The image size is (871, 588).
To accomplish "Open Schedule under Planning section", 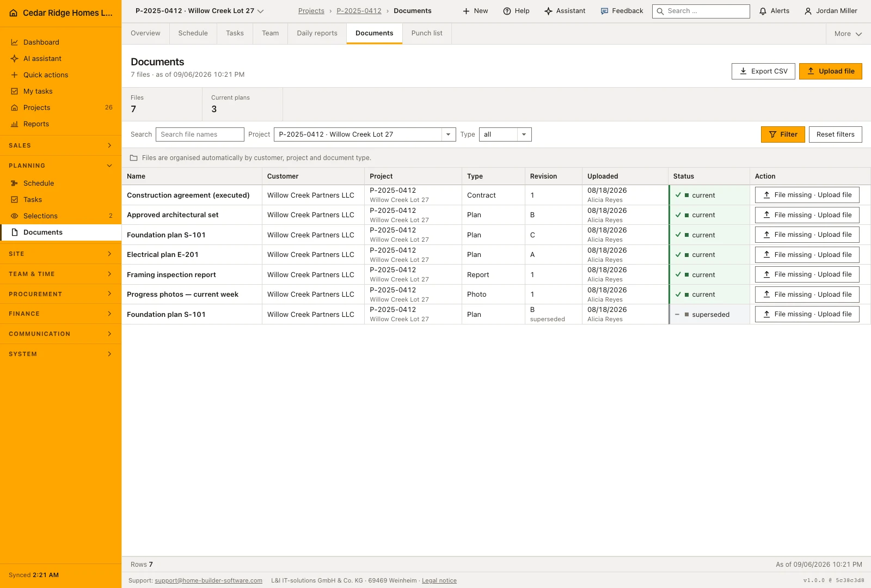I will click(x=60, y=183).
